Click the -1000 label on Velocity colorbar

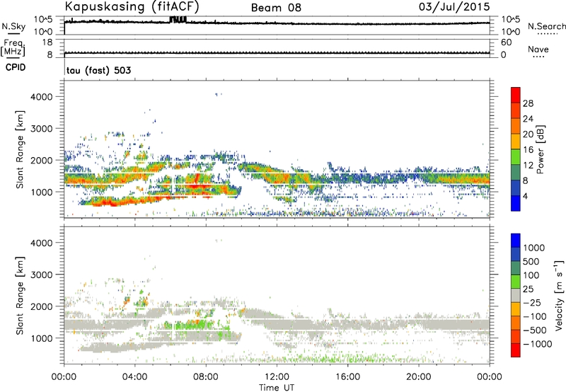[x=538, y=344]
